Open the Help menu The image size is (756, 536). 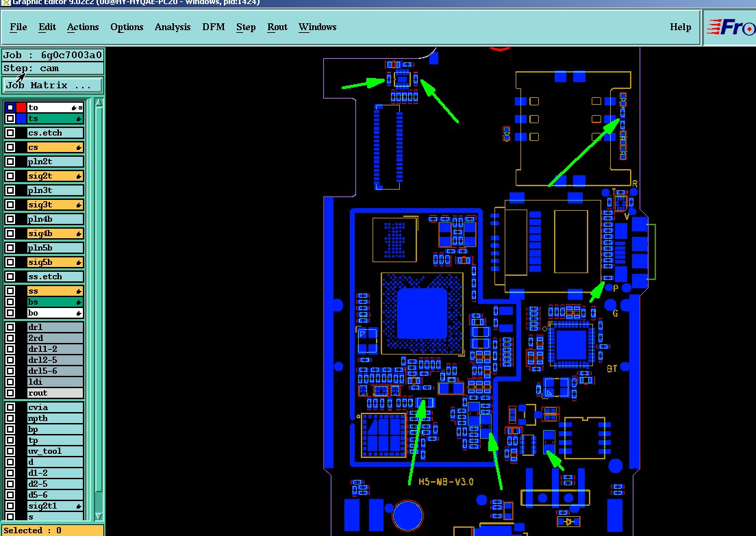coord(680,27)
